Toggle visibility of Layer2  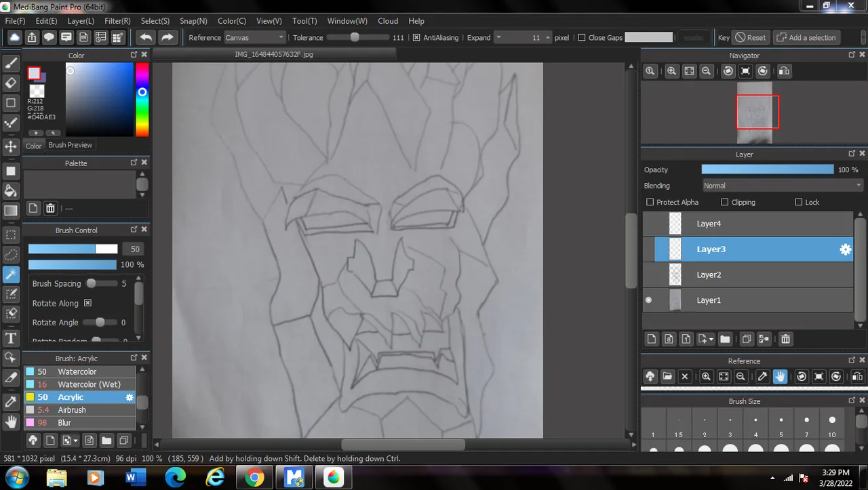coord(648,274)
